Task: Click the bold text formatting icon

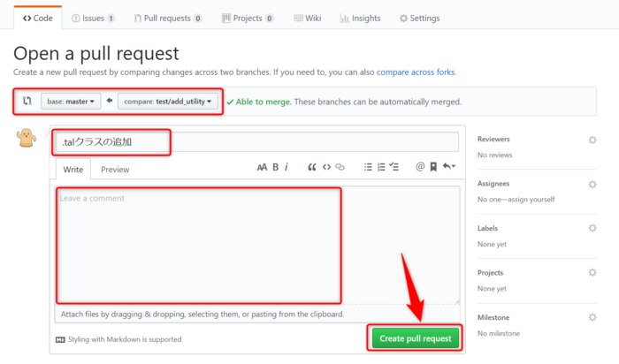Action: pos(276,167)
